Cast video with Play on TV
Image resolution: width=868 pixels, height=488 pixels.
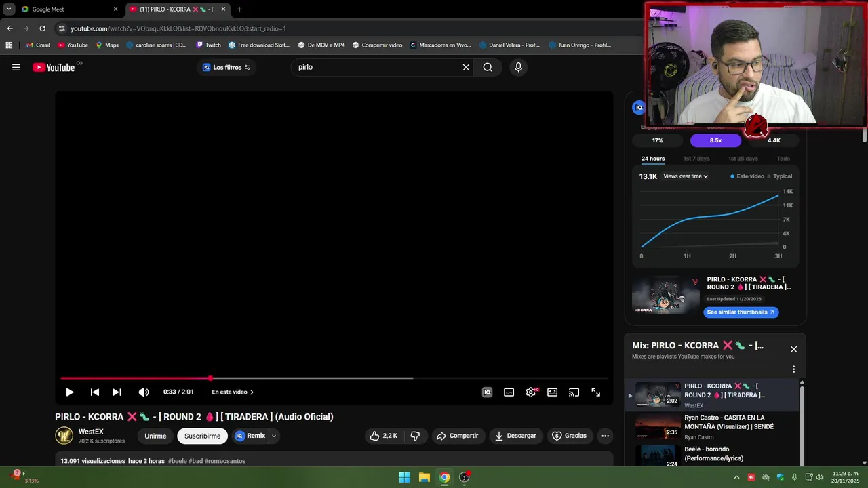[574, 392]
